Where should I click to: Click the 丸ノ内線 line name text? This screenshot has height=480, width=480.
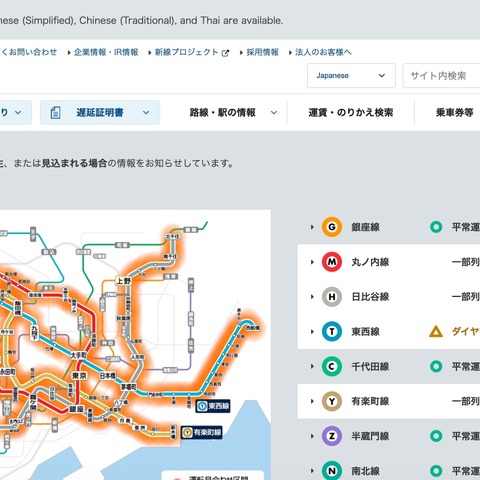pyautogui.click(x=370, y=262)
